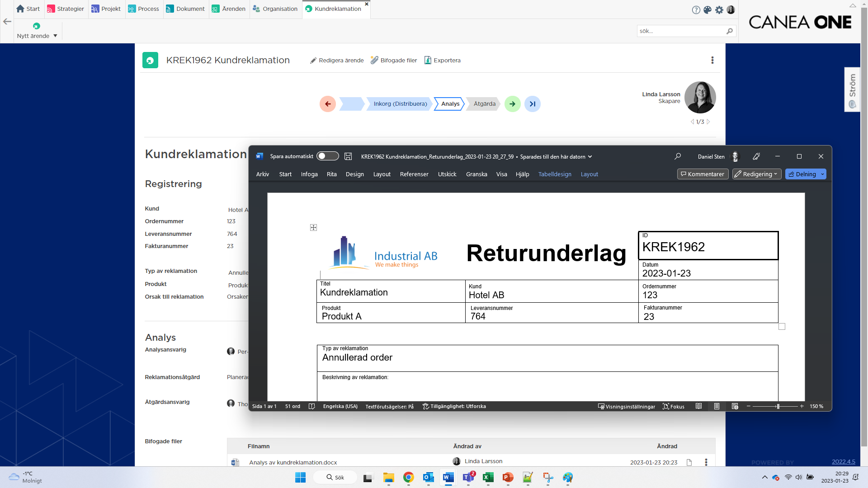Open Excel from the Windows taskbar
This screenshot has width=868, height=488.
(x=488, y=477)
